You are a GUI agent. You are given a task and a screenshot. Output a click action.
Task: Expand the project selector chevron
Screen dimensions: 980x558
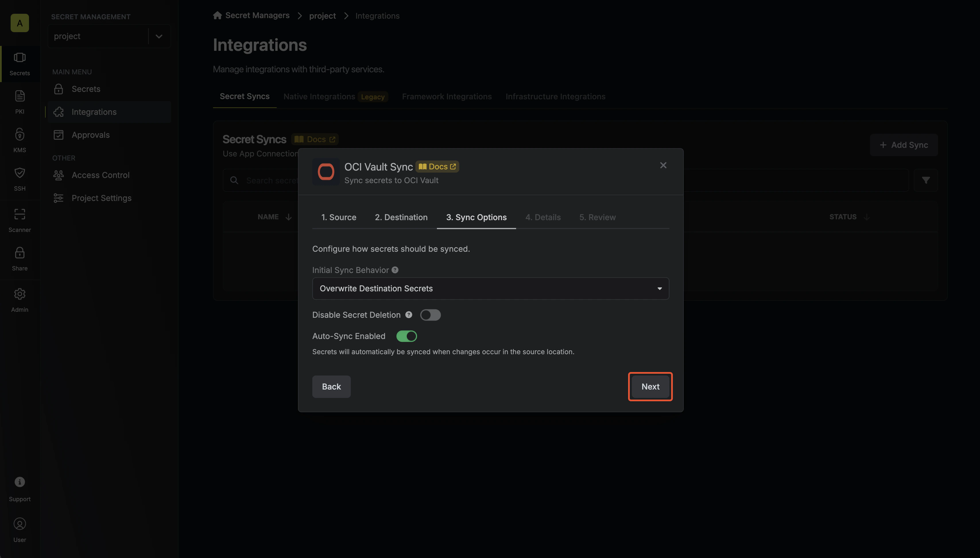coord(159,36)
